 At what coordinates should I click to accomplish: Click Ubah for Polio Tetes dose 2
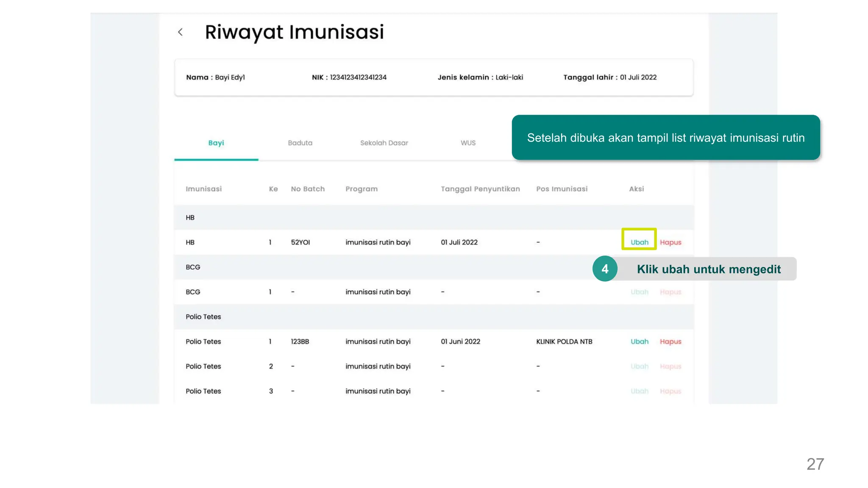pos(639,366)
